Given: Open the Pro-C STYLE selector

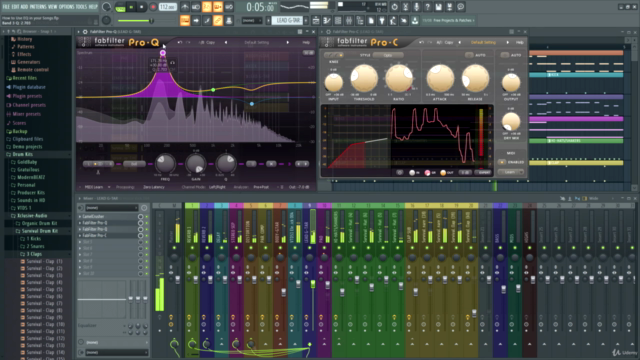Looking at the screenshot, I should [x=388, y=55].
